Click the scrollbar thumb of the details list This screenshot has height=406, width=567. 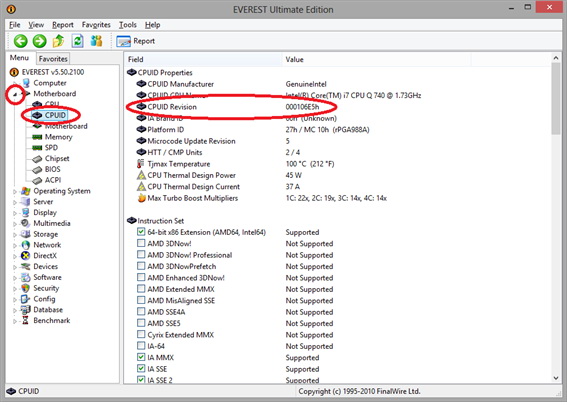tap(556, 98)
